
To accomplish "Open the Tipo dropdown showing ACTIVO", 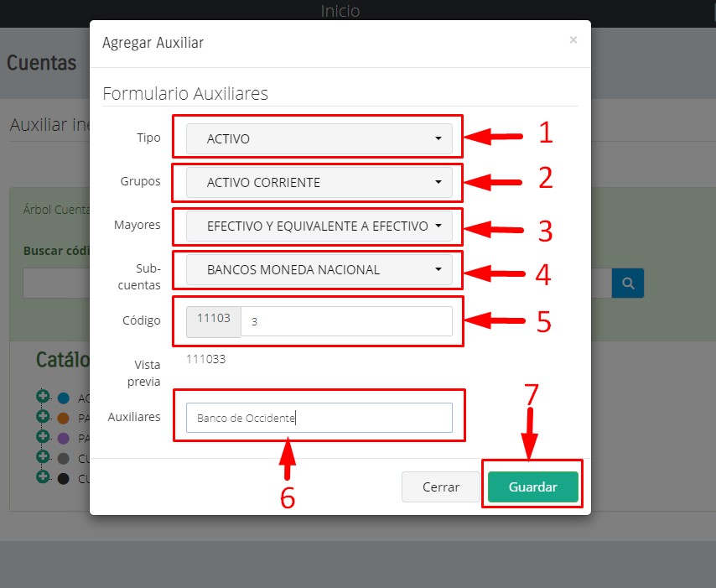I will click(x=319, y=138).
